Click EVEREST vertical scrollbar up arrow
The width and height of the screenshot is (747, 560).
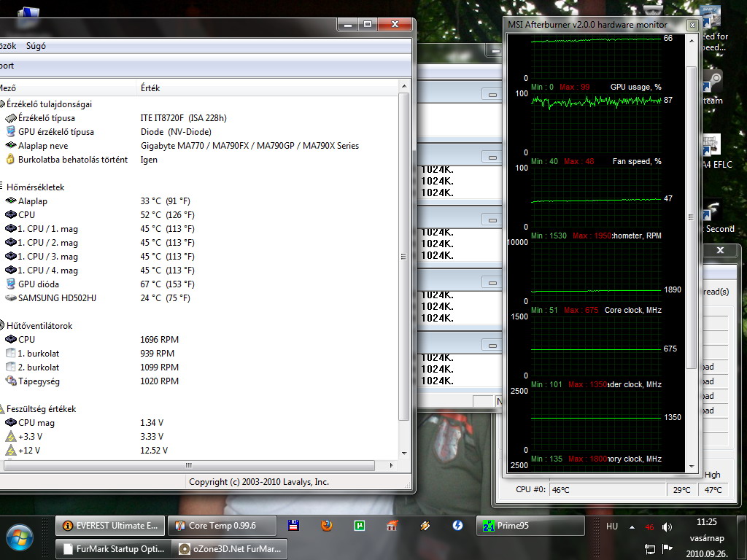pos(404,86)
